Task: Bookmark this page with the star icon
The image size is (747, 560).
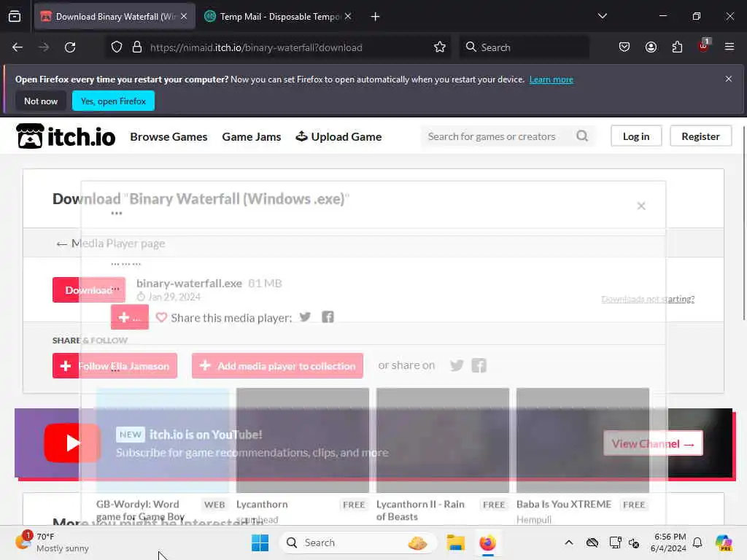Action: (440, 47)
